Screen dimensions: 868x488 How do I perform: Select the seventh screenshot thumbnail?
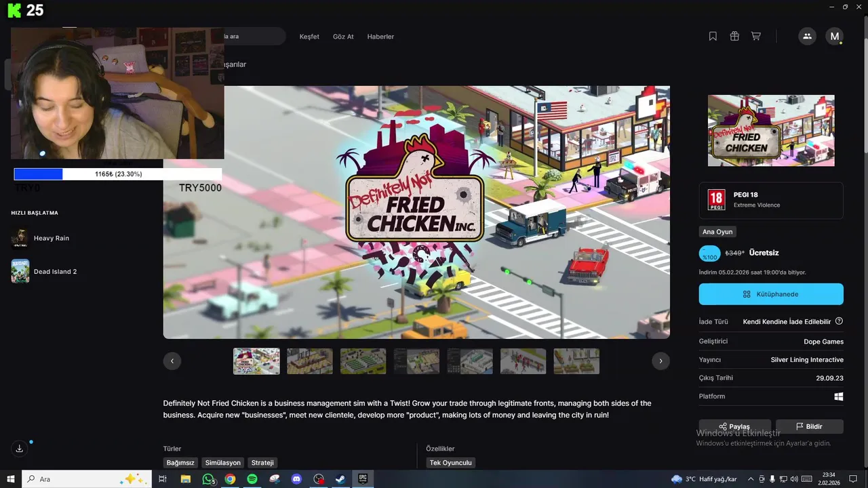576,361
